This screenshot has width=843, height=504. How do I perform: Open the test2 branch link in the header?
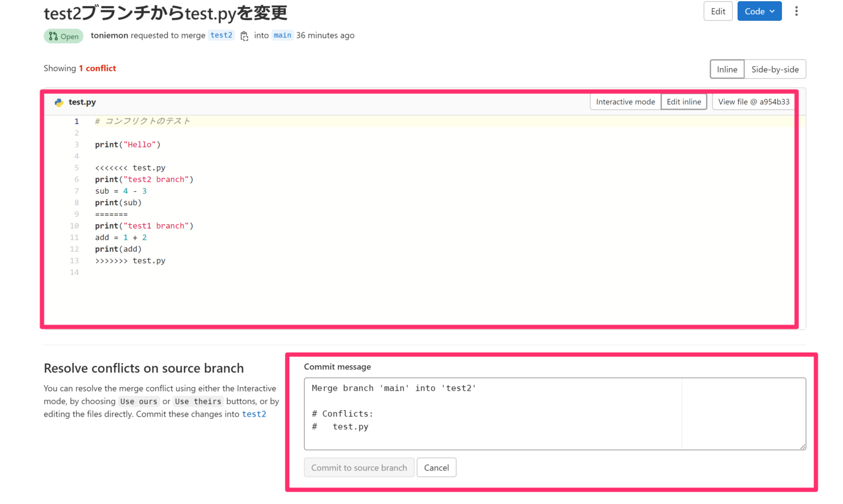point(221,35)
